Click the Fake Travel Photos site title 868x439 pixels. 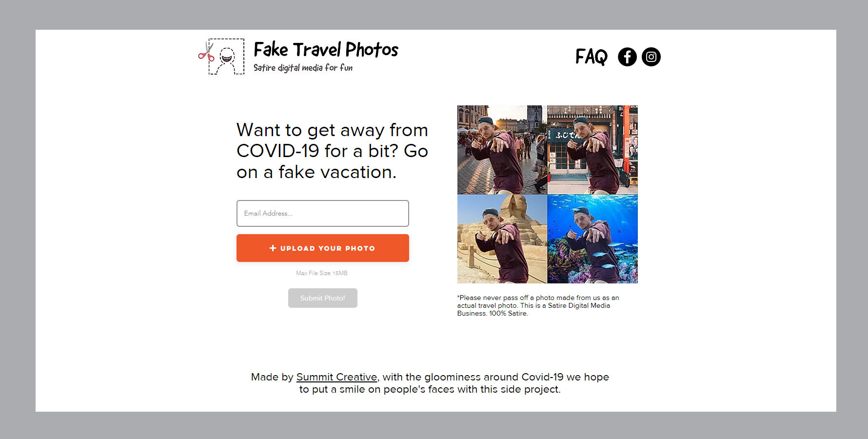326,49
